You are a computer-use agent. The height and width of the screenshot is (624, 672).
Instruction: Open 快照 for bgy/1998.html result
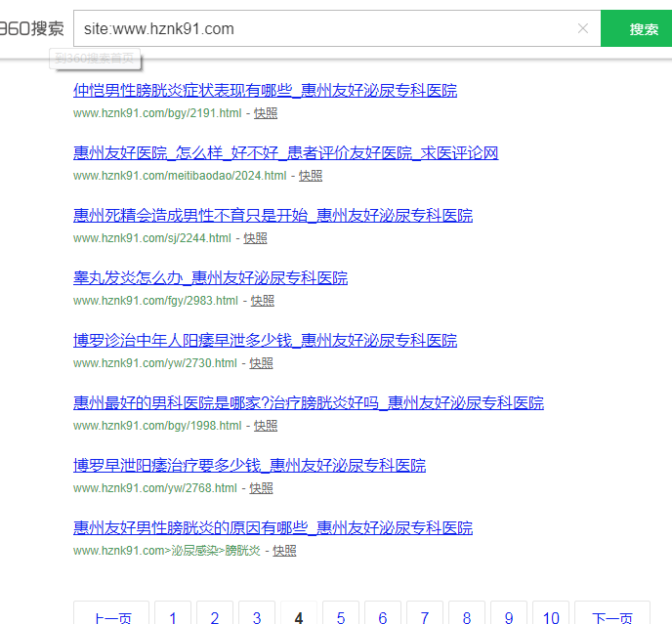(266, 426)
